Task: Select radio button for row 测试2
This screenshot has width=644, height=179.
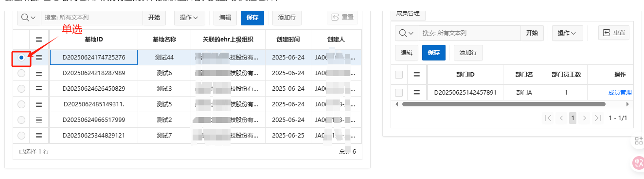Action: click(21, 120)
